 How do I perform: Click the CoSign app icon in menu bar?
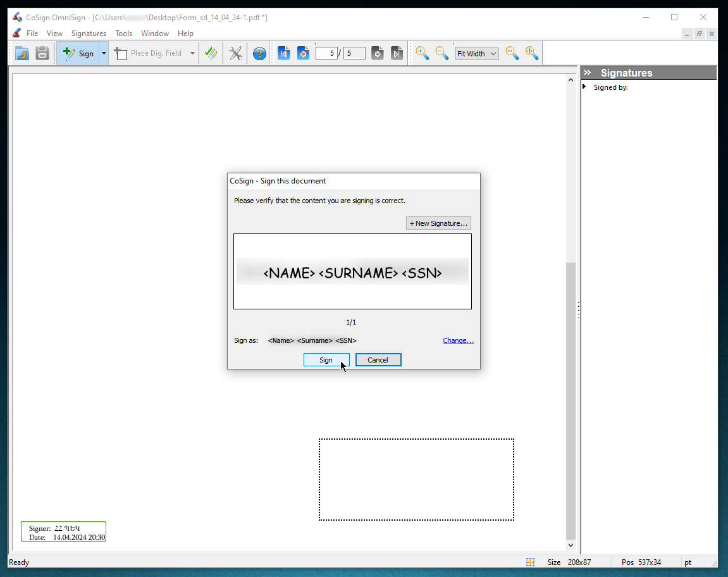click(16, 33)
